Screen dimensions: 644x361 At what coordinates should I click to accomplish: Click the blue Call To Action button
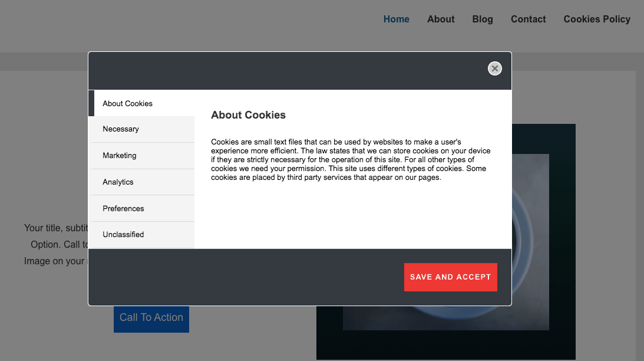click(151, 319)
